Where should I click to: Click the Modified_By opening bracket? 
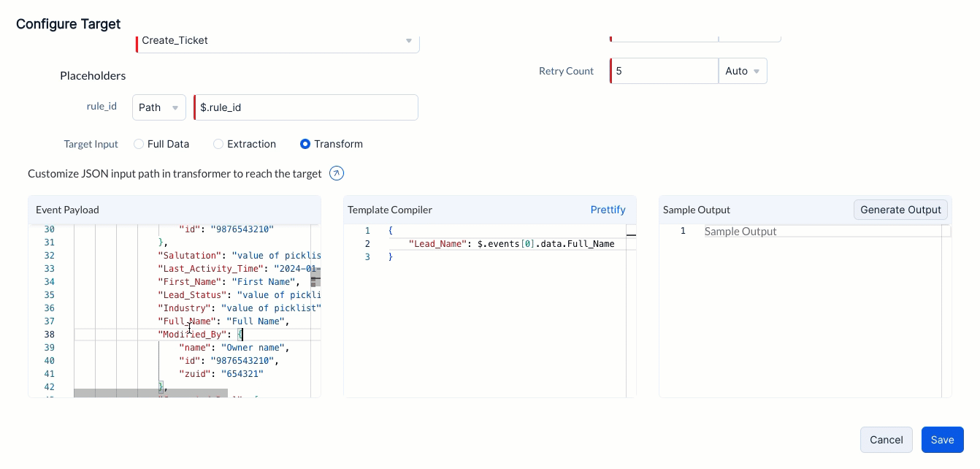240,335
